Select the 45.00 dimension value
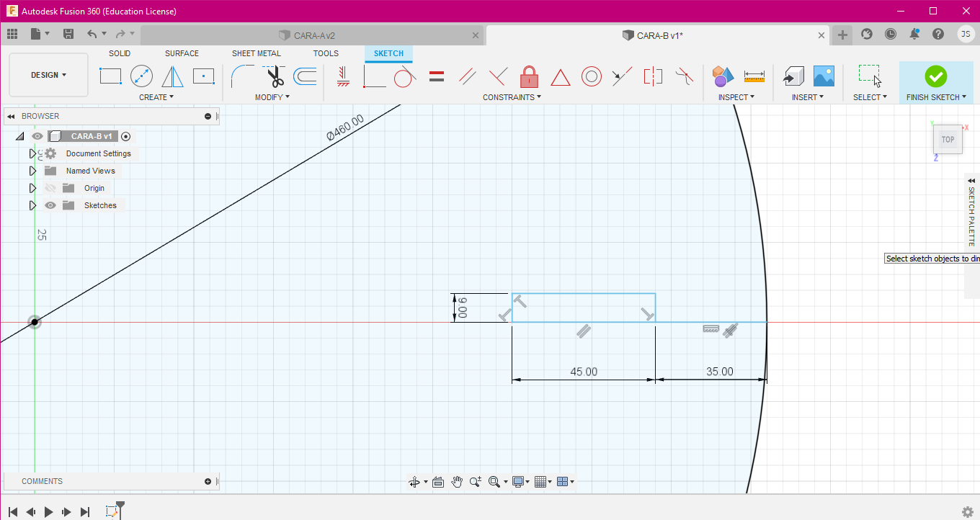980x520 pixels. 584,372
